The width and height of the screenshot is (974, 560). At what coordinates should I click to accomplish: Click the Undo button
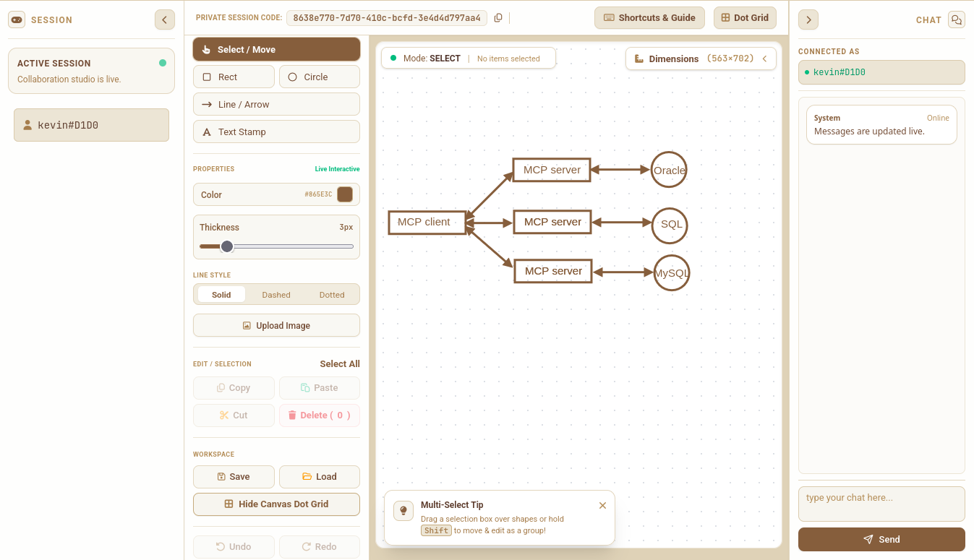(234, 547)
